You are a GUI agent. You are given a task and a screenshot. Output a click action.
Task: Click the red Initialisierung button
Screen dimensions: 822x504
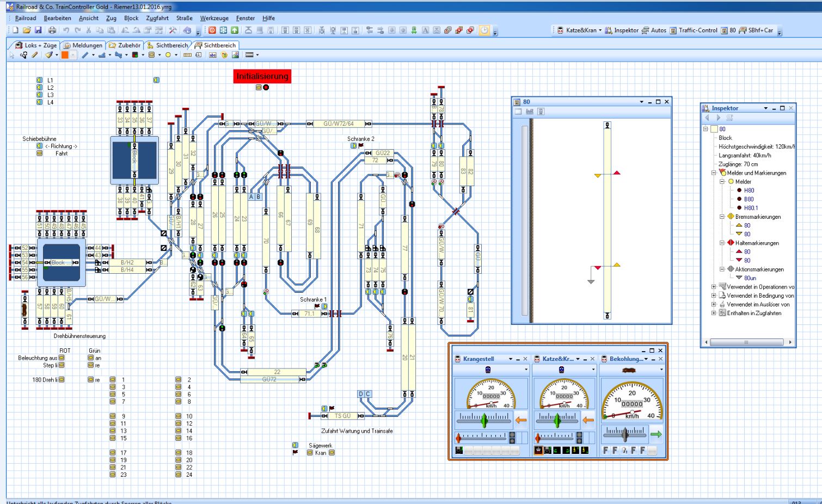pos(262,76)
